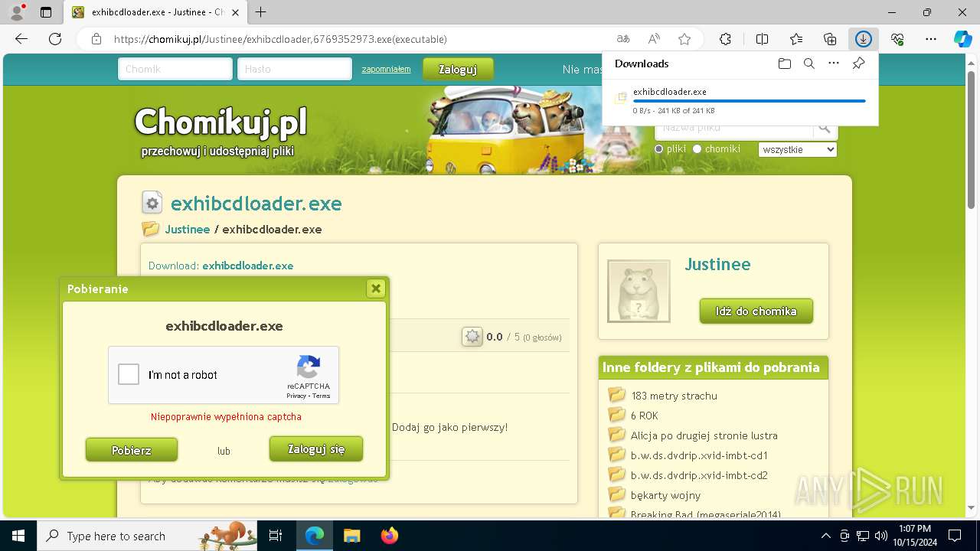
Task: Open b.w.ds.dvdrip.xvid-imbt-cd2 folder
Action: click(699, 475)
